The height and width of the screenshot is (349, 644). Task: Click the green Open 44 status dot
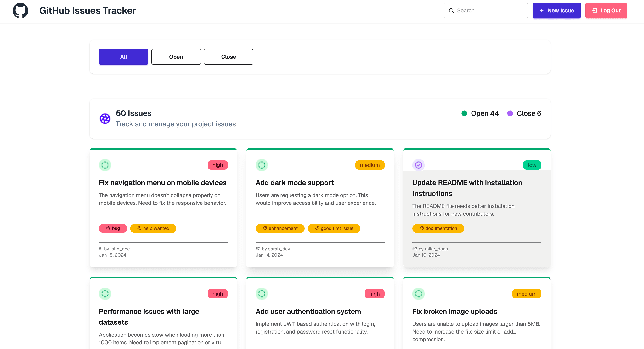tap(464, 113)
